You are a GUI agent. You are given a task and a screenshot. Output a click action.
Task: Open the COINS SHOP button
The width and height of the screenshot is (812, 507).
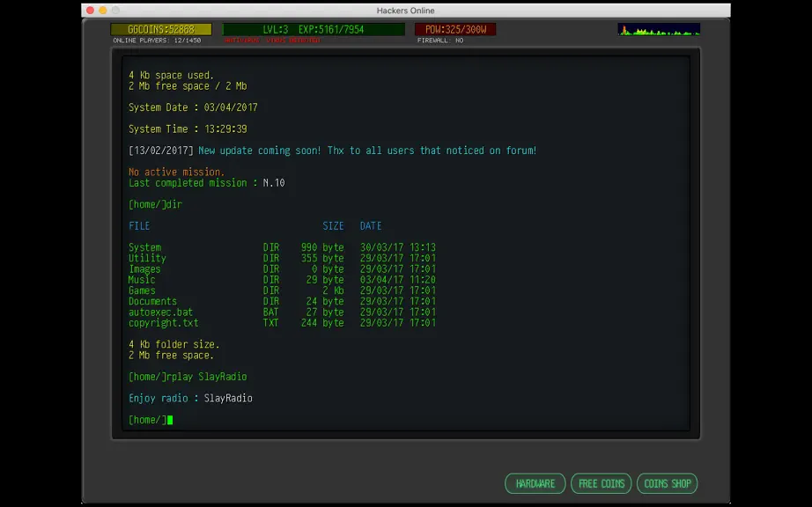pyautogui.click(x=667, y=484)
